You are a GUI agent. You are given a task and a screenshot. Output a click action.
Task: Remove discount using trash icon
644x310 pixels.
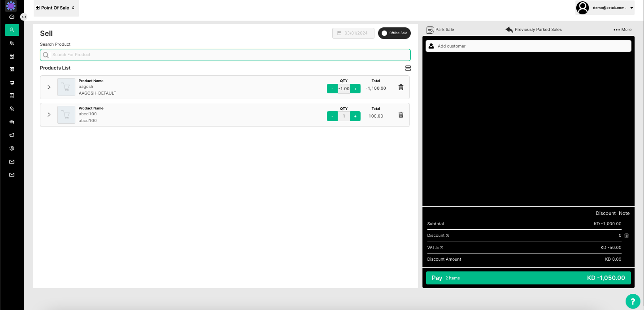tap(627, 236)
